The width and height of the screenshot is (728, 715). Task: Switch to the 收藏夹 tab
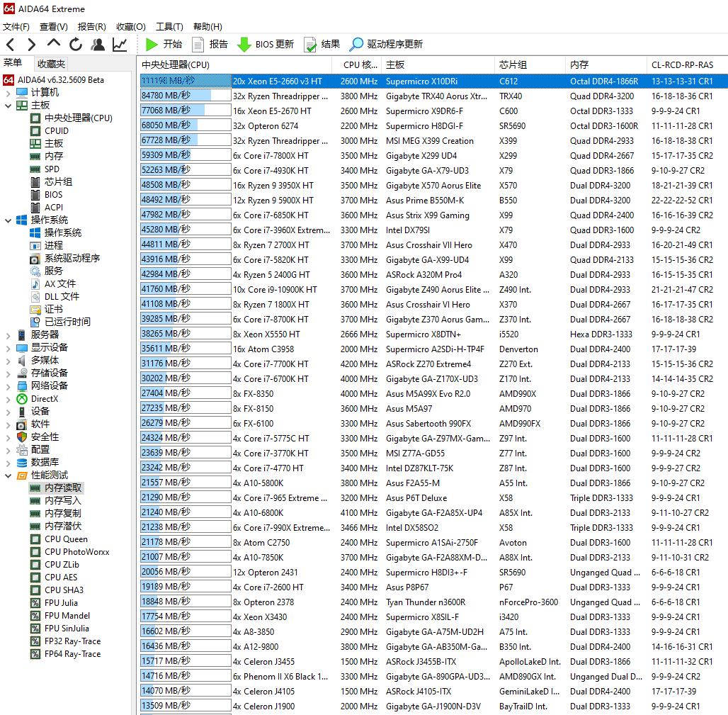coord(51,64)
